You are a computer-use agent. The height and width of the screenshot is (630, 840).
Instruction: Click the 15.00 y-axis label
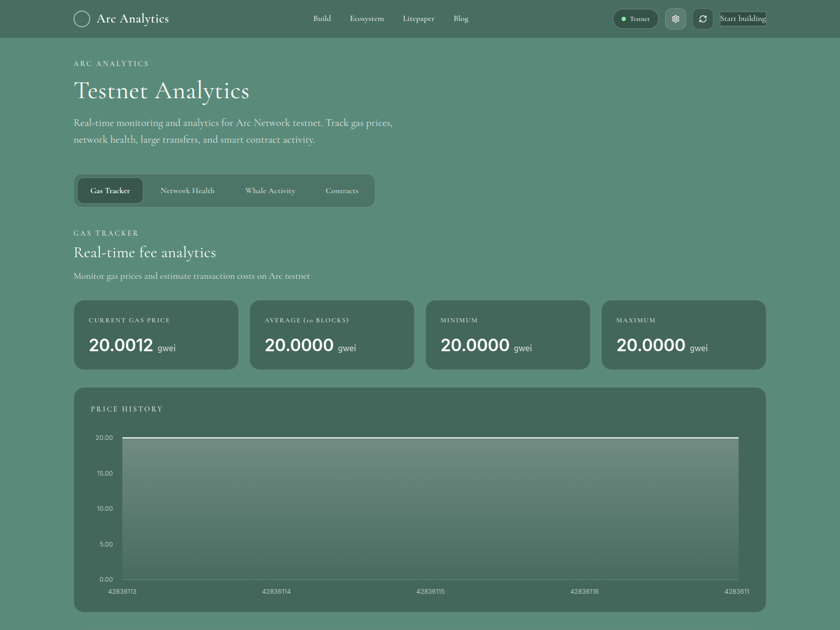tap(104, 474)
